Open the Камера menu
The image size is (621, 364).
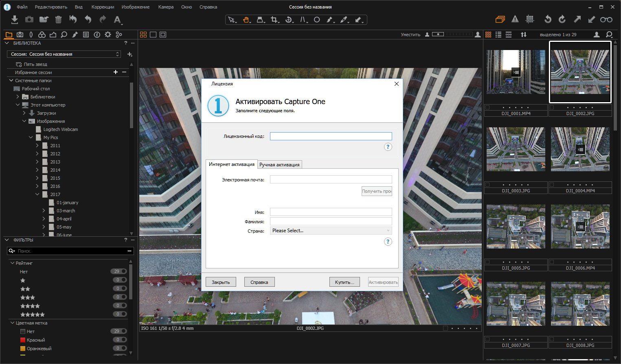[x=166, y=7]
